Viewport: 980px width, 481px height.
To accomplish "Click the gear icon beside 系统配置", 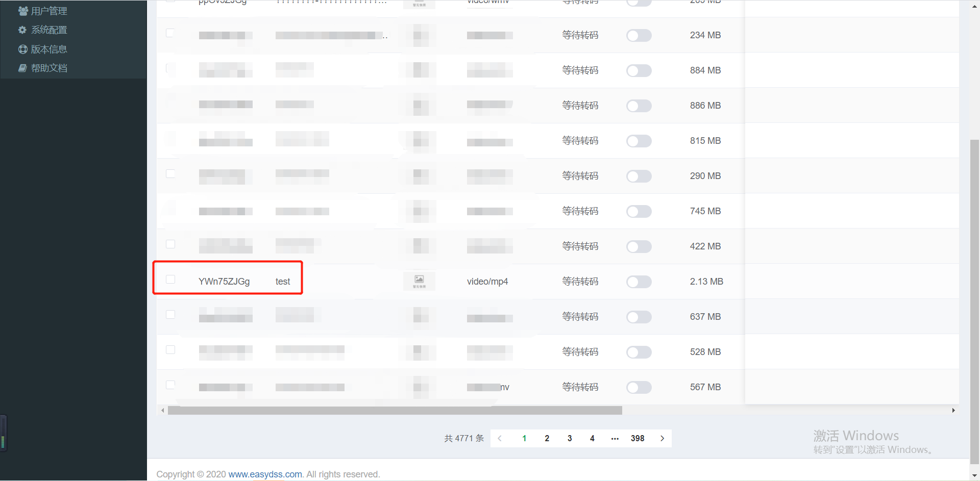I will click(22, 30).
